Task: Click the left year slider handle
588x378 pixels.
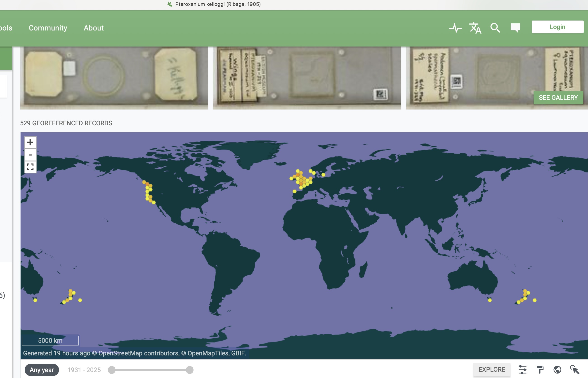Action: coord(112,370)
